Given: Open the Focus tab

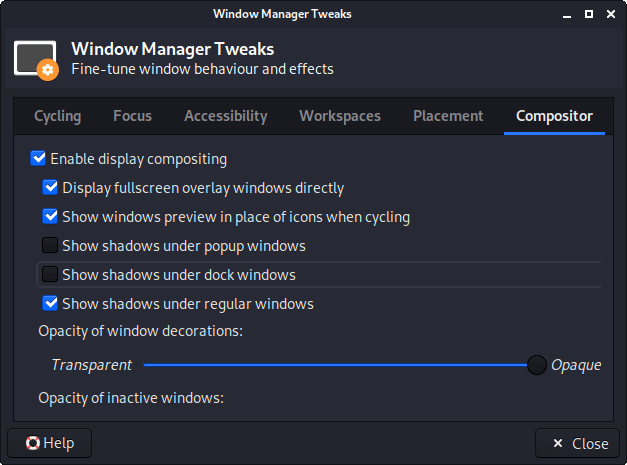Looking at the screenshot, I should pos(132,116).
